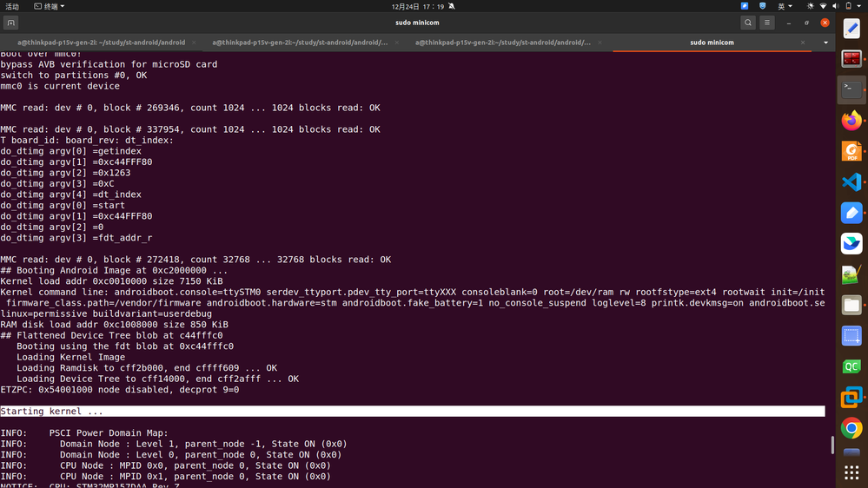
Task: Open the terminal search tool
Action: pos(748,23)
